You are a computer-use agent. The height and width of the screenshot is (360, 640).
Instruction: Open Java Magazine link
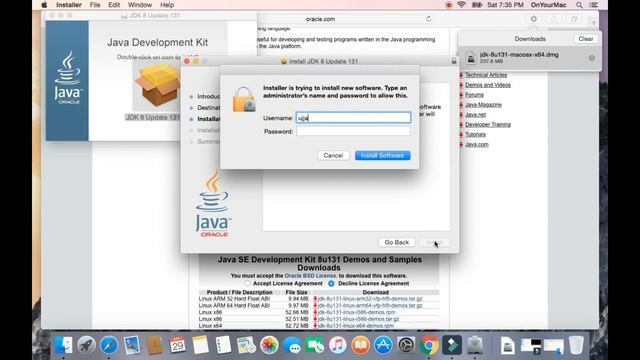483,105
